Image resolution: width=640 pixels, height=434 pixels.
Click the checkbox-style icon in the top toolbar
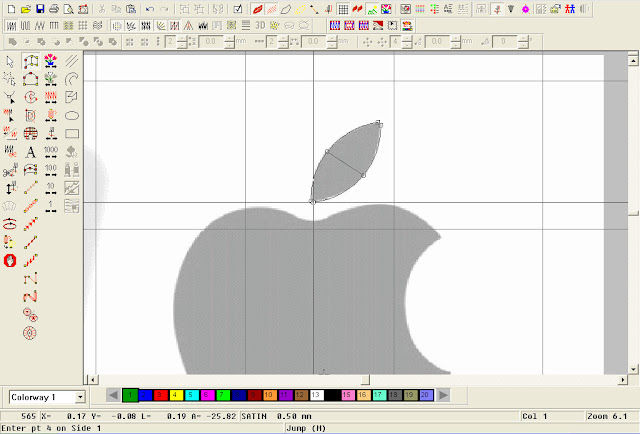click(x=238, y=9)
